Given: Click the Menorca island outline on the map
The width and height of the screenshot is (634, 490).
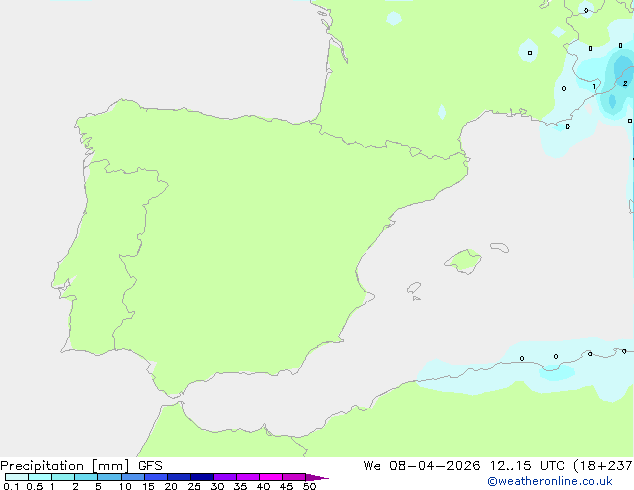Looking at the screenshot, I should point(500,247).
